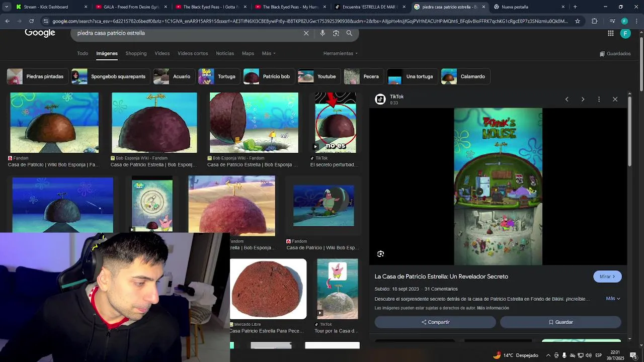Switch to the Noticias tab

point(225,53)
